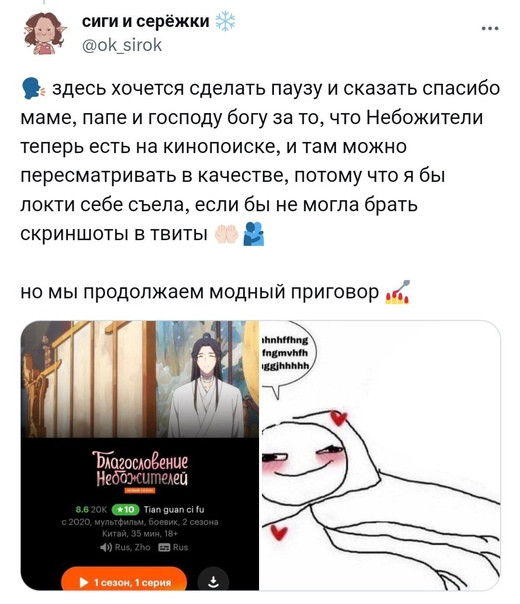Open the profile avatar of сиги и серёжки
This screenshot has width=520, height=604.
(x=44, y=34)
